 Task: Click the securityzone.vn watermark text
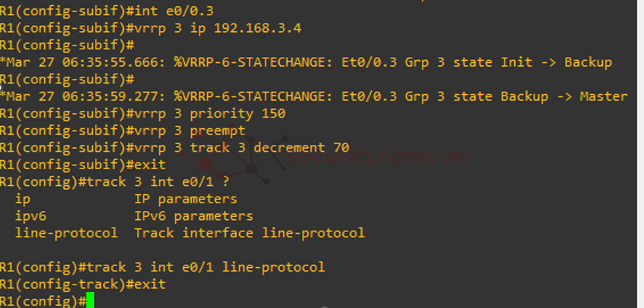[x=375, y=156]
